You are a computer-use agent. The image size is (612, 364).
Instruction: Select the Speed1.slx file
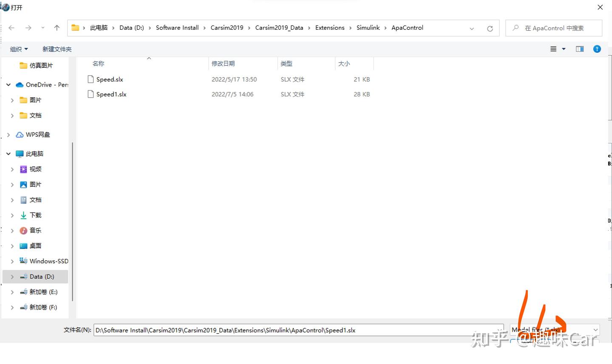(111, 94)
